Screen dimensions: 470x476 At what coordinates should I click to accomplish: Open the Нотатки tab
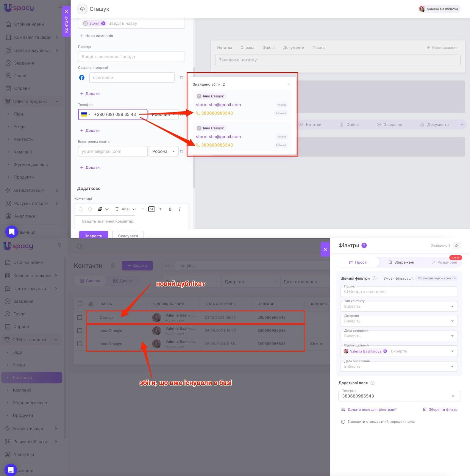[x=310, y=125]
